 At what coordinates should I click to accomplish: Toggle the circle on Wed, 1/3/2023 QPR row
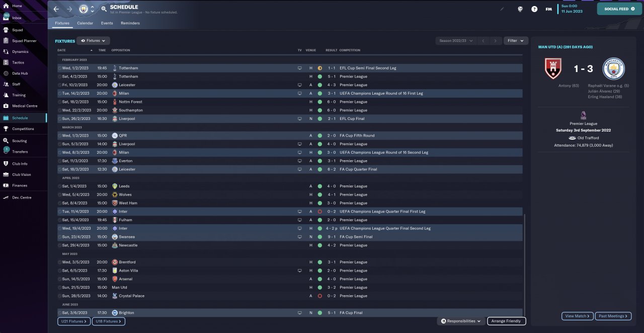pos(60,136)
